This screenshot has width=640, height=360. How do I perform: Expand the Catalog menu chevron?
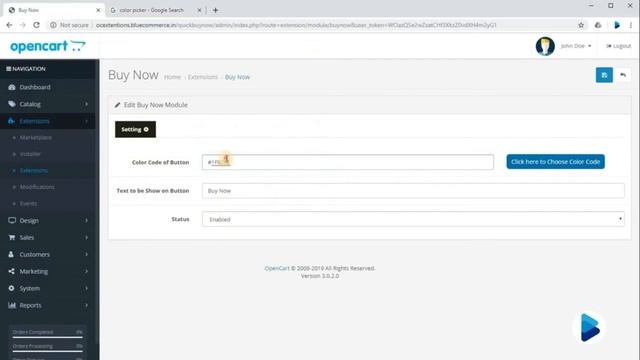[x=87, y=104]
